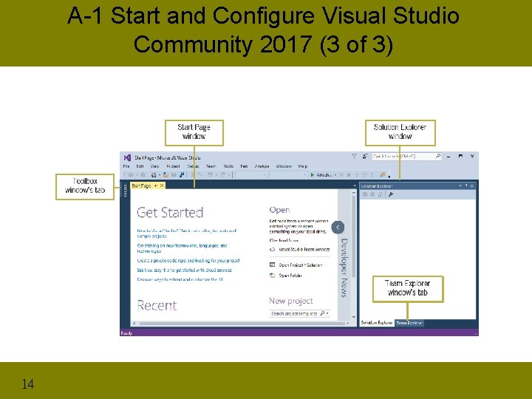
Task: Click the Visual Studio logo icon
Action: click(127, 158)
